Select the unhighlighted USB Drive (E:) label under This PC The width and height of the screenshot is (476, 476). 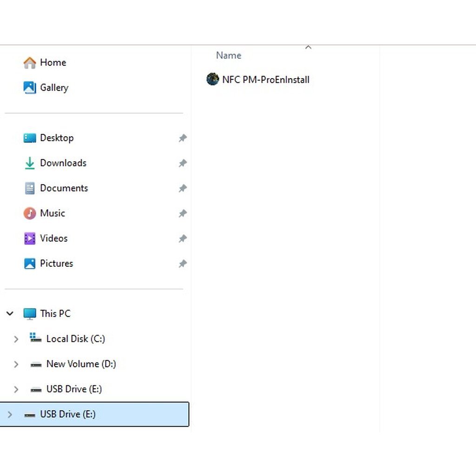pyautogui.click(x=74, y=389)
